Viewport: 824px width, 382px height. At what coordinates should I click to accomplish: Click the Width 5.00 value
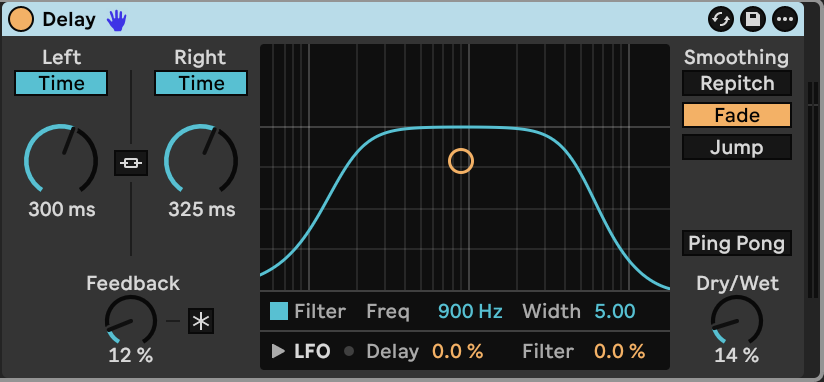(x=615, y=312)
